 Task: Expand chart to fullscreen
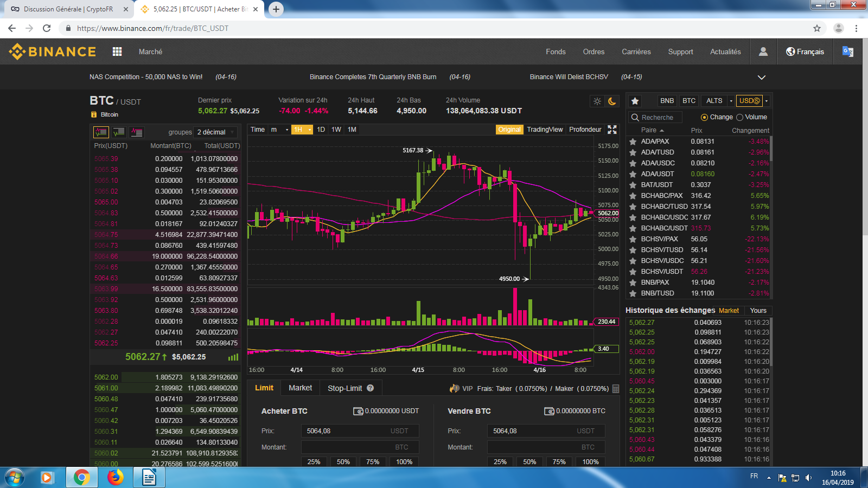pos(612,130)
